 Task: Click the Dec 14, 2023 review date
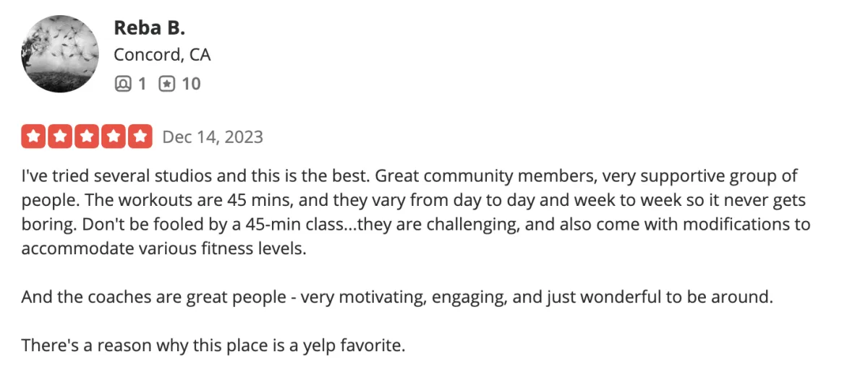click(x=213, y=137)
